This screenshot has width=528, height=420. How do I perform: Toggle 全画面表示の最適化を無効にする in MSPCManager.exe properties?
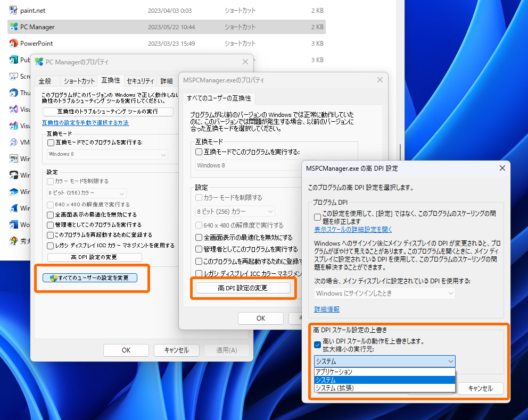point(199,238)
